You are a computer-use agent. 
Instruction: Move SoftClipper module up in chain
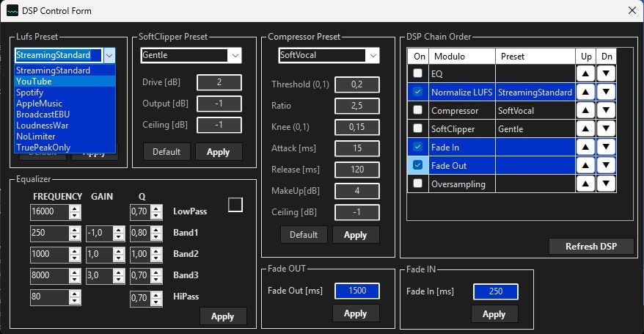pos(585,129)
